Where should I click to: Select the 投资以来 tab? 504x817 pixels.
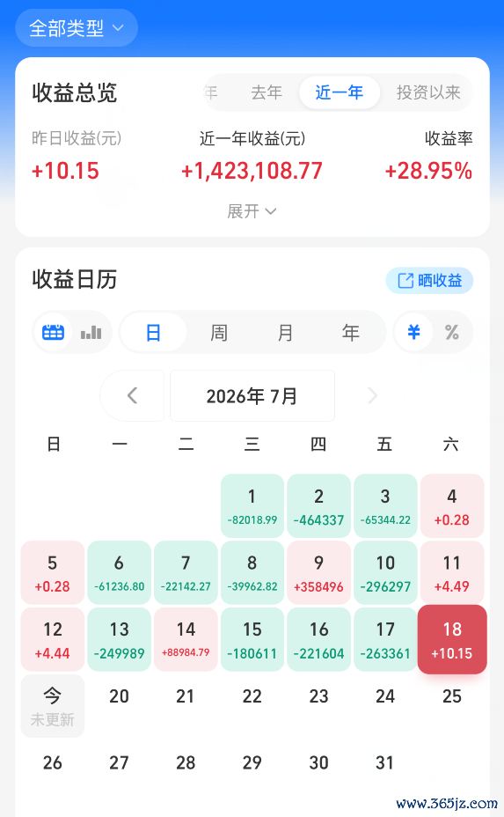click(428, 92)
